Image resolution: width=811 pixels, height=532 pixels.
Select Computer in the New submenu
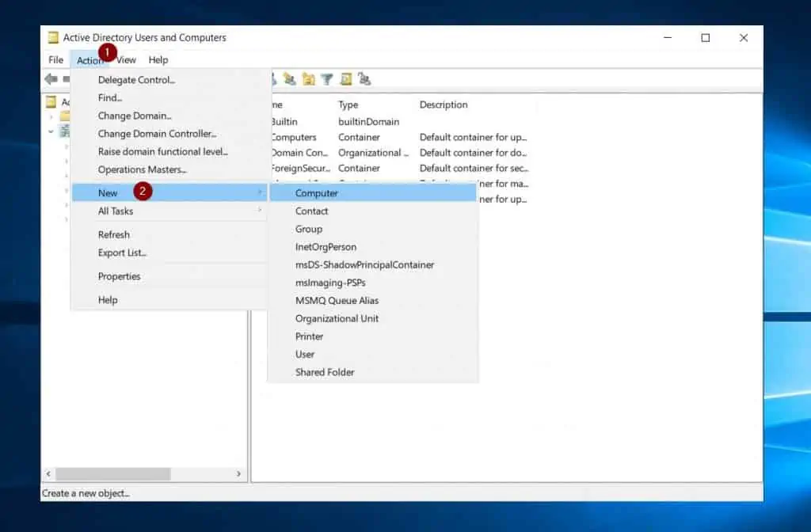click(x=373, y=193)
